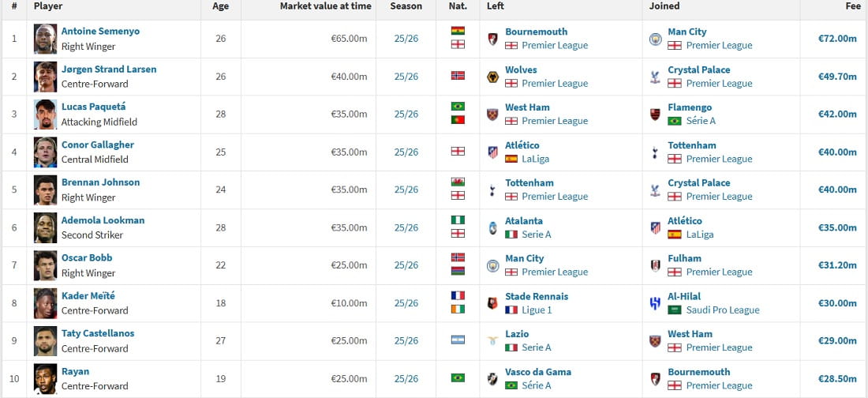Open Kader Meïté's player thumbnail
Image resolution: width=868 pixels, height=398 pixels.
click(45, 303)
